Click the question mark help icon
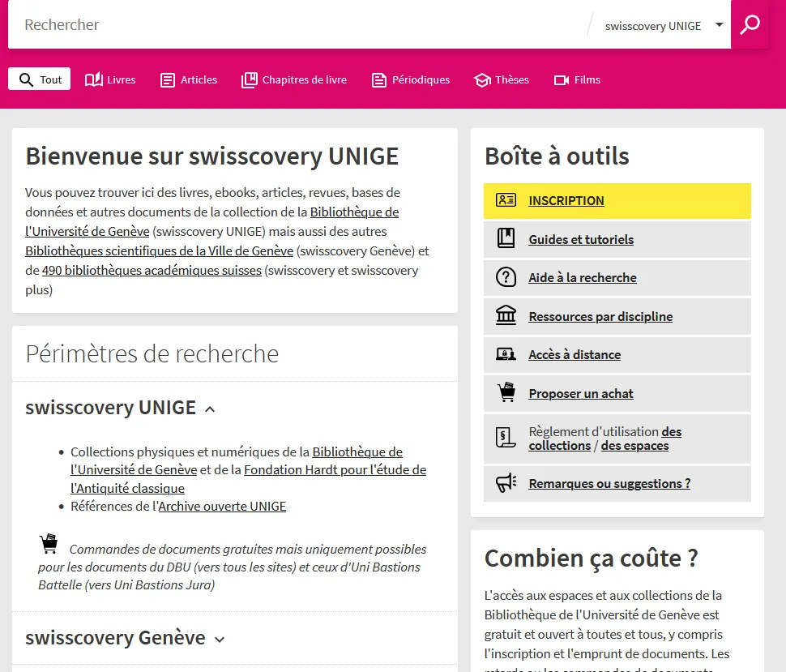The height and width of the screenshot is (672, 786). [x=506, y=276]
